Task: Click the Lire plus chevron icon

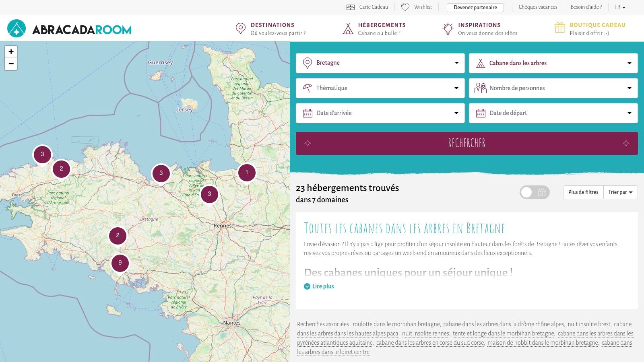Action: 307,286
